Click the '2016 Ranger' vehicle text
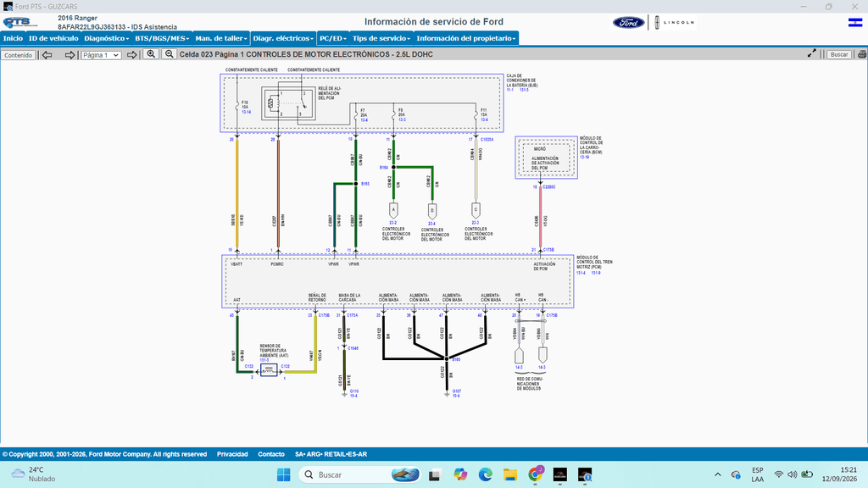The height and width of the screenshot is (488, 868). coord(77,19)
